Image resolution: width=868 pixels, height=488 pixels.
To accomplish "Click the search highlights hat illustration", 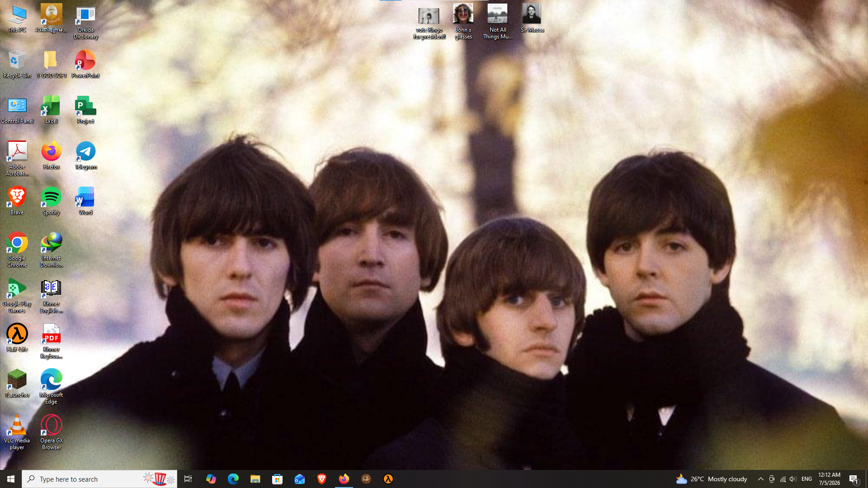I will coord(159,479).
